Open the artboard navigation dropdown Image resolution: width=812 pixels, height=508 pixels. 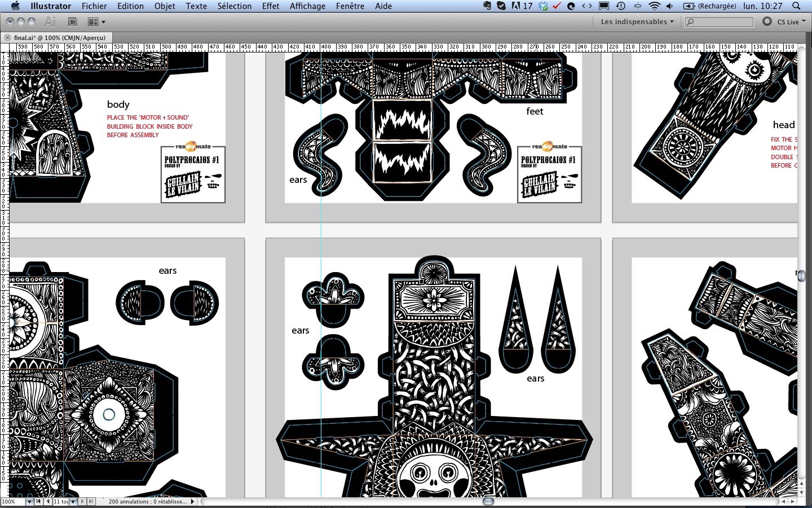coord(73,501)
